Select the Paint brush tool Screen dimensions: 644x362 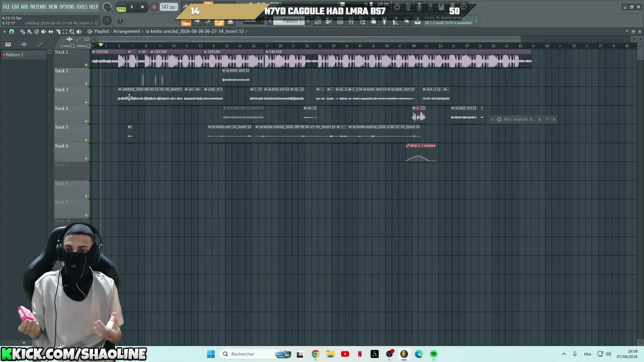tap(30, 31)
